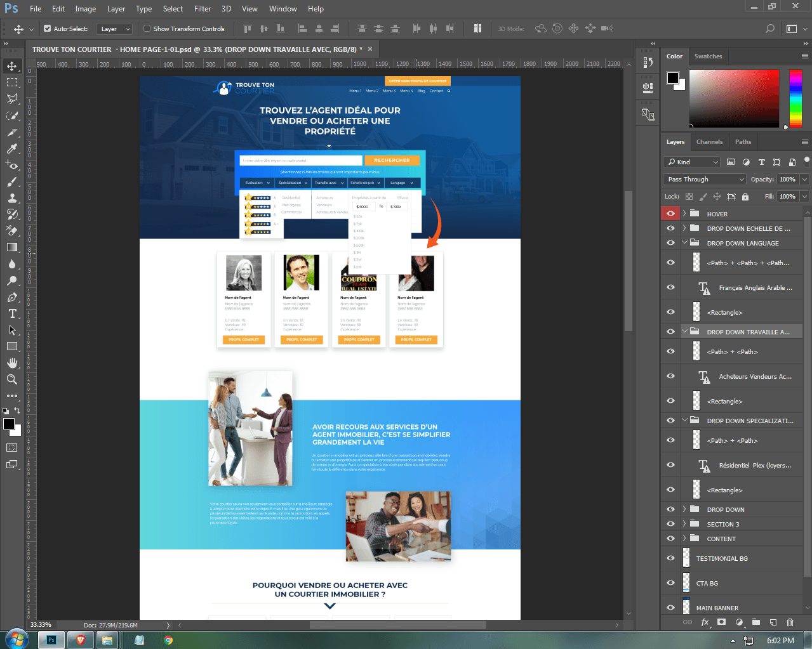Select the Move tool
812x649 pixels.
[x=12, y=66]
